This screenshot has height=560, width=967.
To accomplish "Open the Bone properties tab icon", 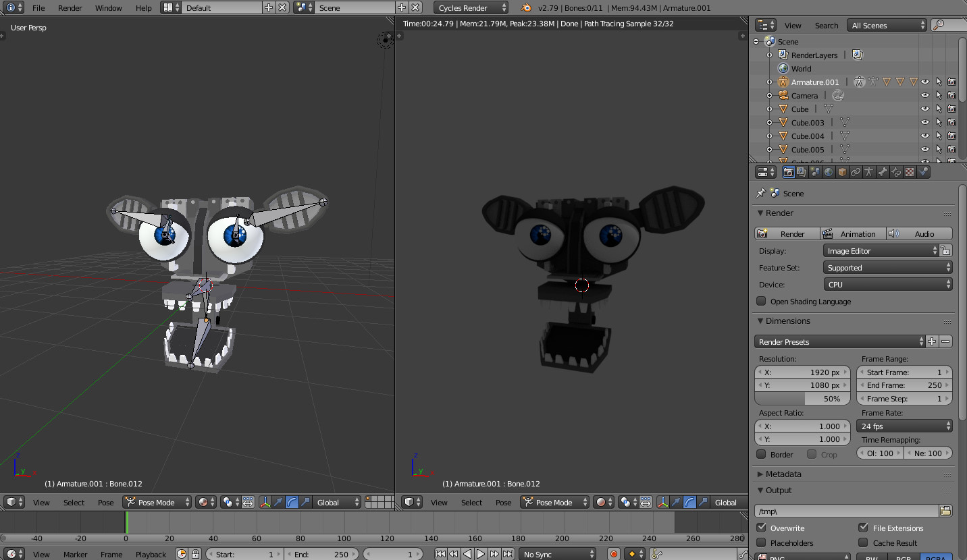I will tap(883, 172).
